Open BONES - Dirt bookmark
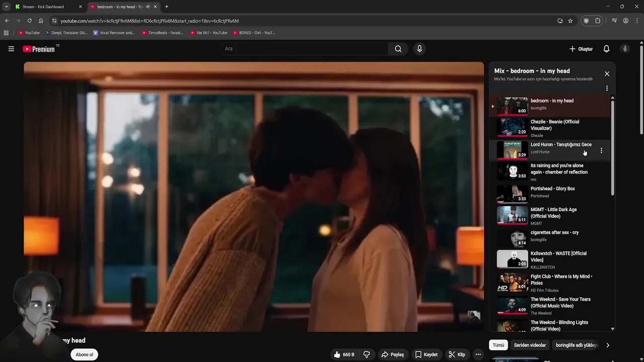Screen dimensions: 644x362 point(254,33)
